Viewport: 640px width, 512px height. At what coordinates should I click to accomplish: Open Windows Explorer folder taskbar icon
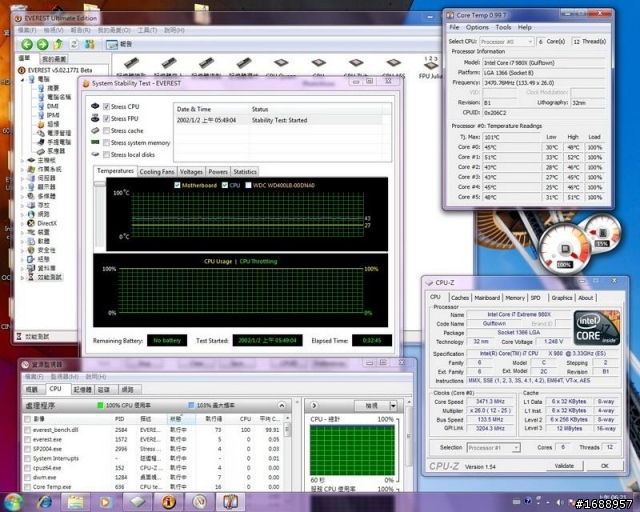click(x=76, y=502)
